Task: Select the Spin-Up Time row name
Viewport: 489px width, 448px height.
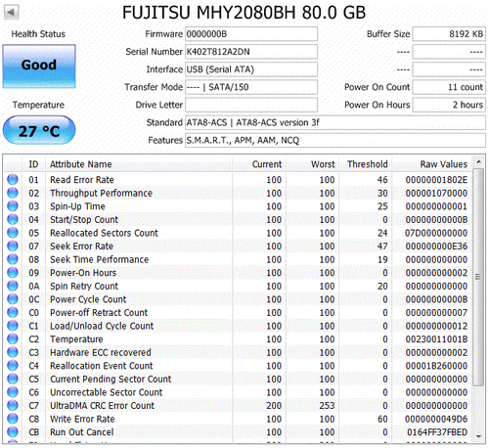Action: click(77, 206)
